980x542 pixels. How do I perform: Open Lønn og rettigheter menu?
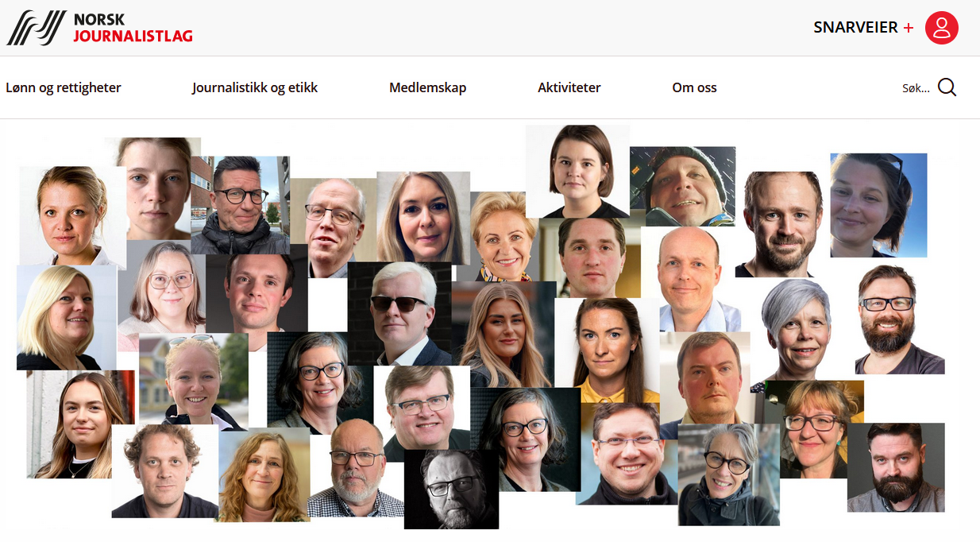(x=64, y=87)
